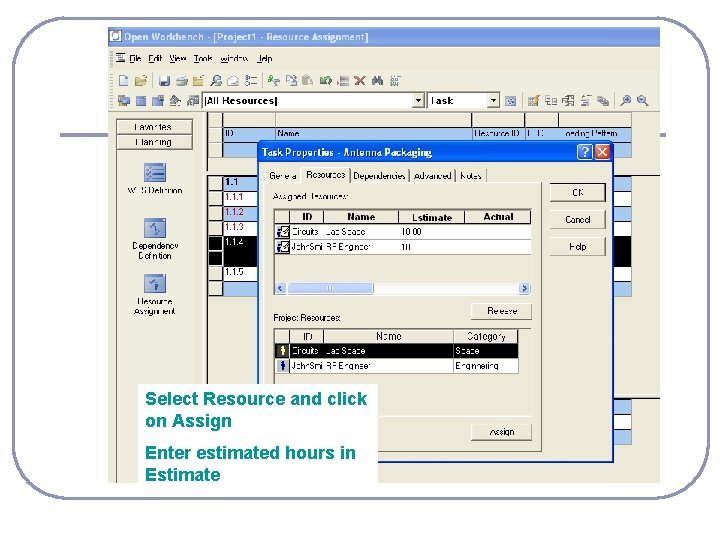Image resolution: width=720 pixels, height=540 pixels.
Task: Open the All Resources dropdown arrow
Action: [x=418, y=101]
